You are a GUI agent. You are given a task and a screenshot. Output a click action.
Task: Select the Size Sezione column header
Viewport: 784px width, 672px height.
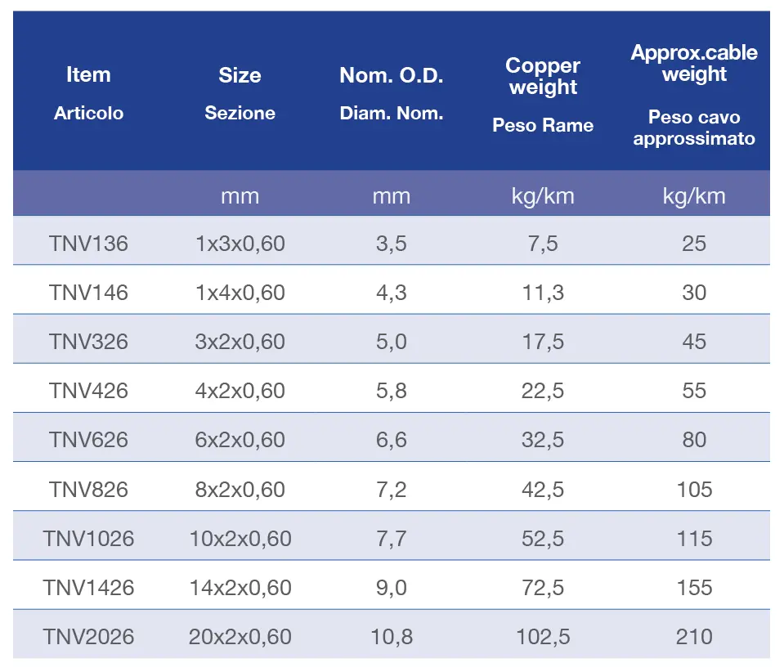(x=240, y=93)
